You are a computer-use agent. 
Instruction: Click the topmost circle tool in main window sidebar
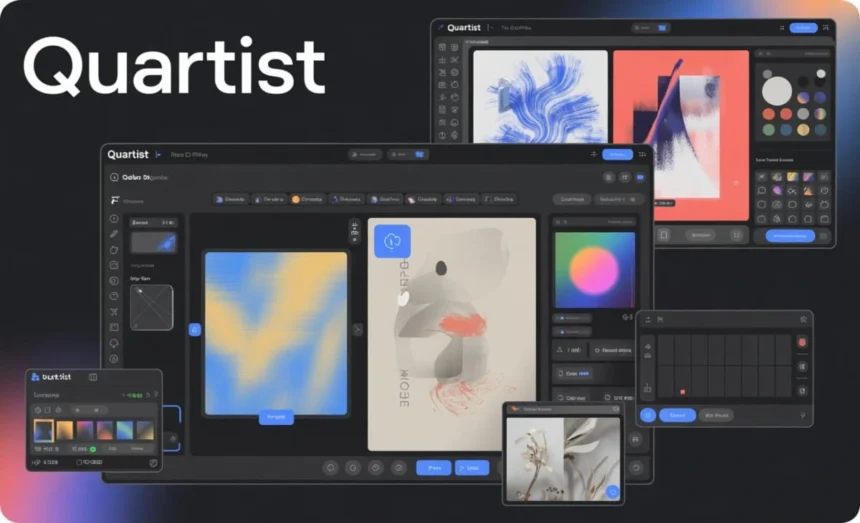pos(114,218)
